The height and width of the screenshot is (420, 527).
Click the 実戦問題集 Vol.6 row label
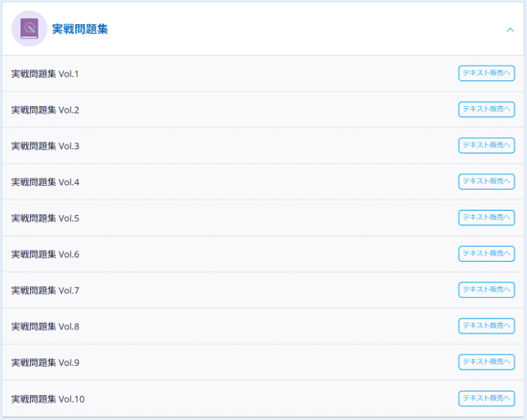click(45, 254)
